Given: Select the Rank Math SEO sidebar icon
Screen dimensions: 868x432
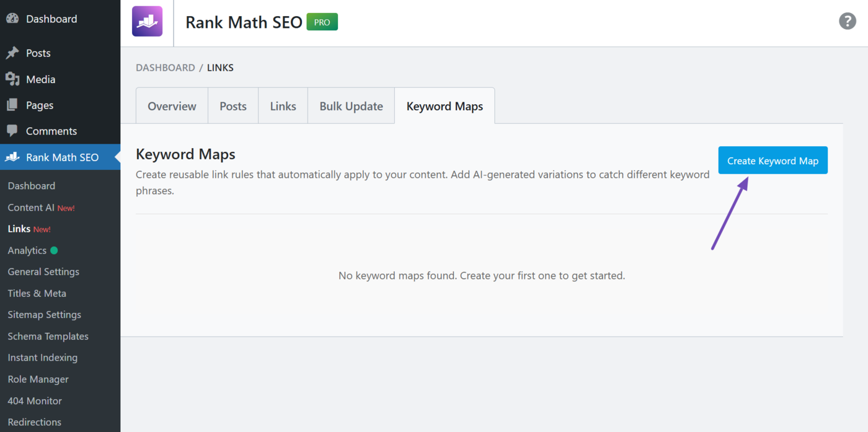Looking at the screenshot, I should pos(13,157).
